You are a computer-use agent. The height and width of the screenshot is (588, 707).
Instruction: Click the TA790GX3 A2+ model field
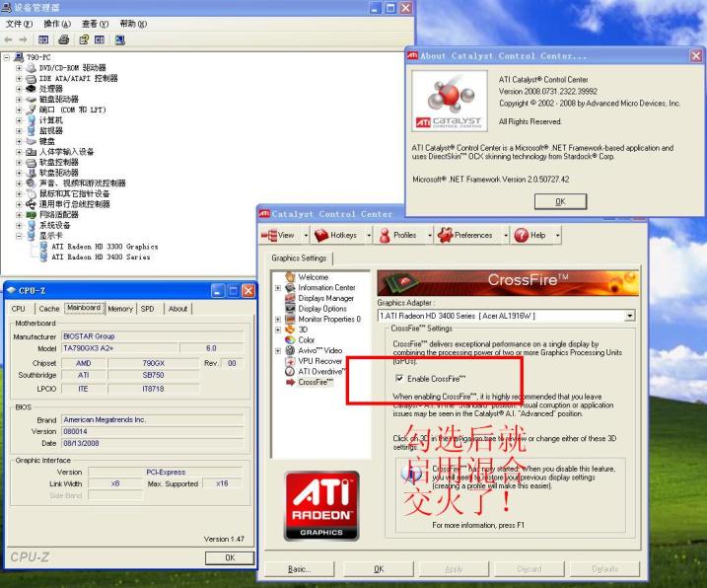point(120,348)
